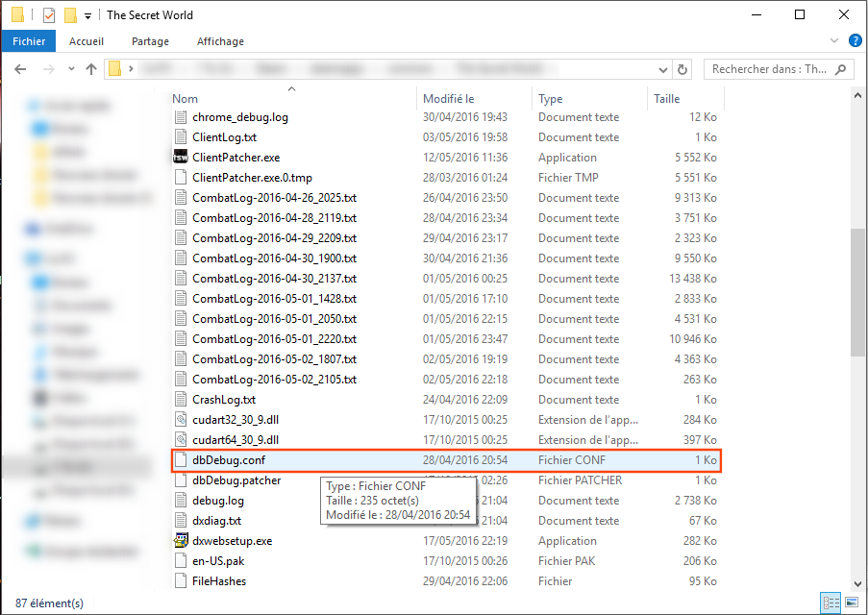
Task: Click the dbDebug.conf file icon
Action: click(181, 460)
